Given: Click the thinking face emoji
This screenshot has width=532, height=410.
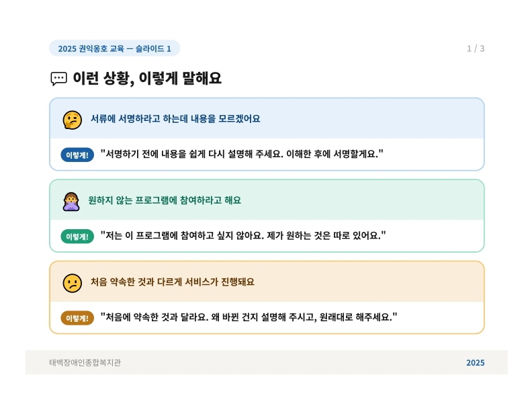Looking at the screenshot, I should point(72,120).
